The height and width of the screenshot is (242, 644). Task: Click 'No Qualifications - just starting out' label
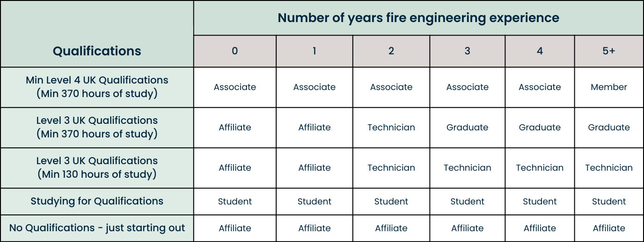click(97, 228)
